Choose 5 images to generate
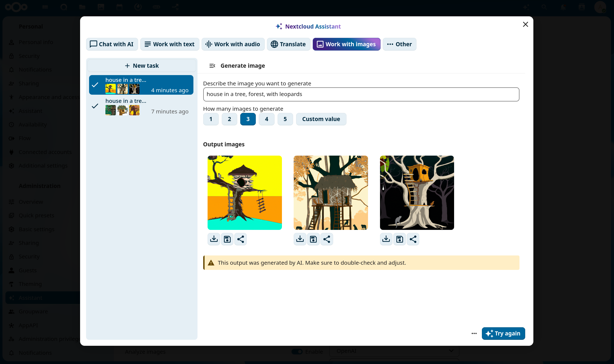This screenshot has width=614, height=364. 285,119
